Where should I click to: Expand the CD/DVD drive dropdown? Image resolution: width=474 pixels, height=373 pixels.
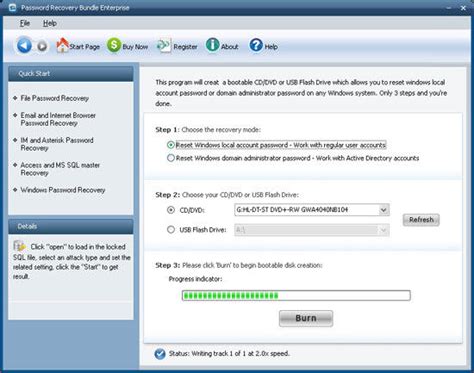point(383,210)
